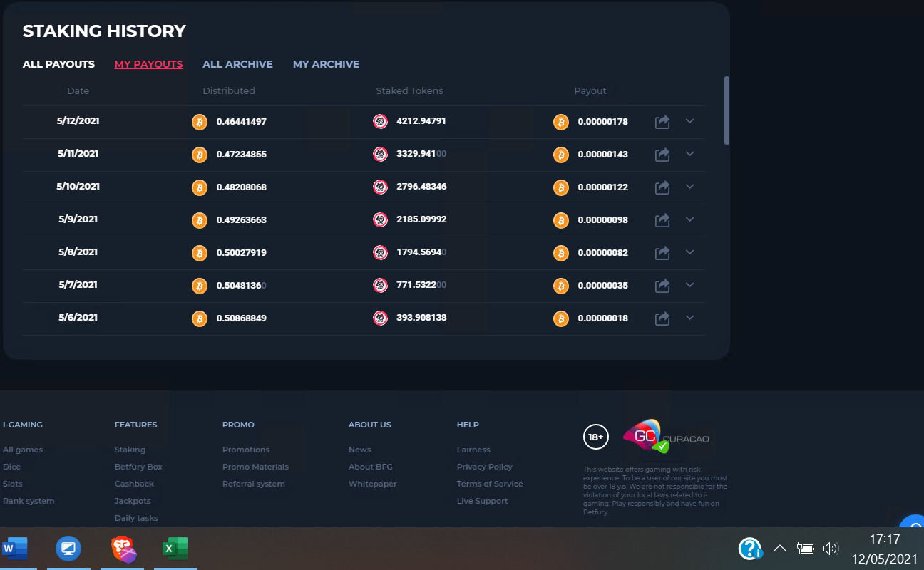This screenshot has height=570, width=924.
Task: Share the 5/7/2021 payout
Action: pos(662,286)
